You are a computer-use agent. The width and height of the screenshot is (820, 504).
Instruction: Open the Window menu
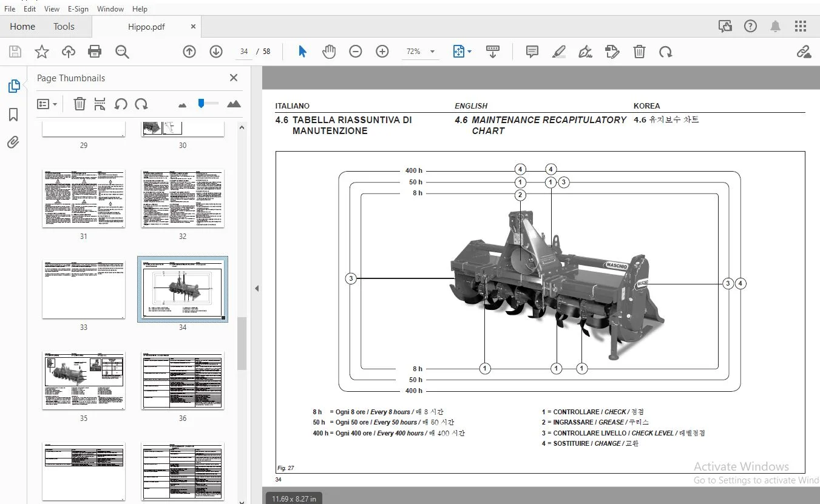(x=110, y=8)
